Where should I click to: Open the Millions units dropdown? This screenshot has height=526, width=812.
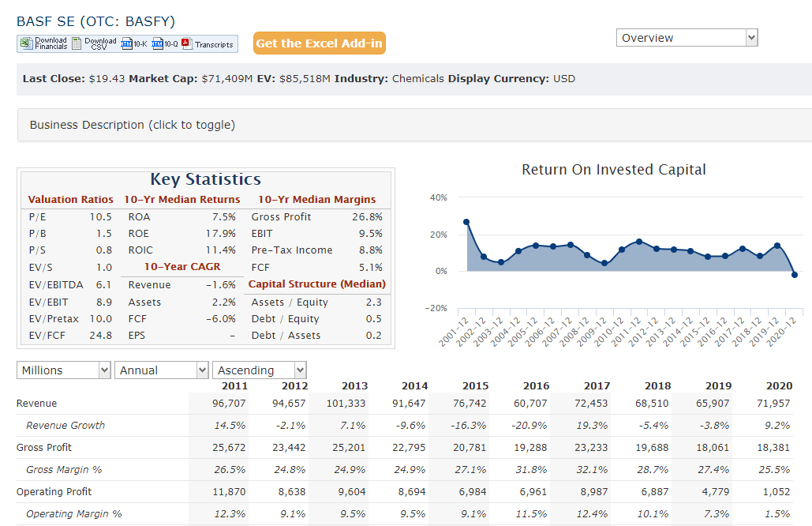pyautogui.click(x=64, y=370)
